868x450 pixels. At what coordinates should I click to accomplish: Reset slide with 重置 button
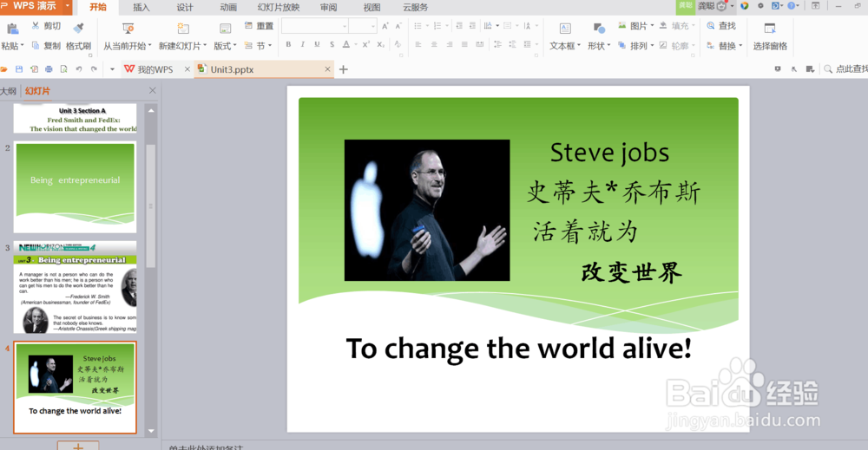pyautogui.click(x=259, y=26)
